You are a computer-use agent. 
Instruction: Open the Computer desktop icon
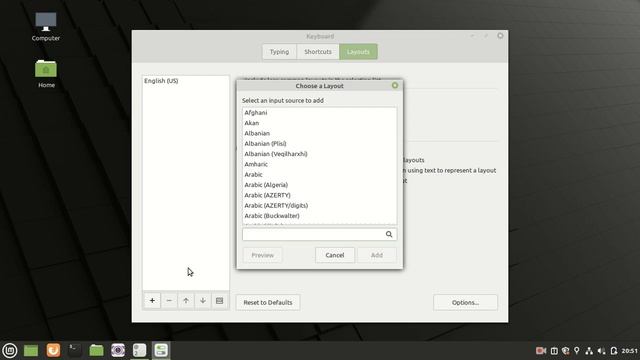coord(46,27)
